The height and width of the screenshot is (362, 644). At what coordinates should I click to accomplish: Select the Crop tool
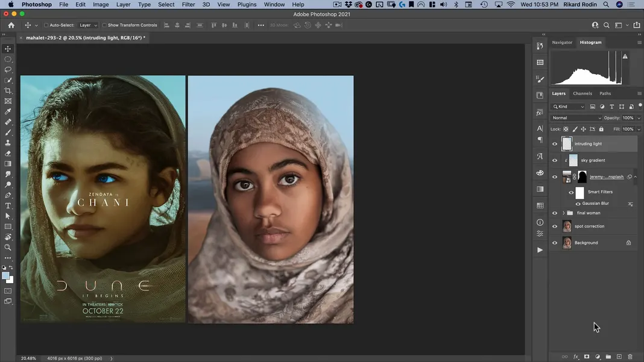pos(8,91)
